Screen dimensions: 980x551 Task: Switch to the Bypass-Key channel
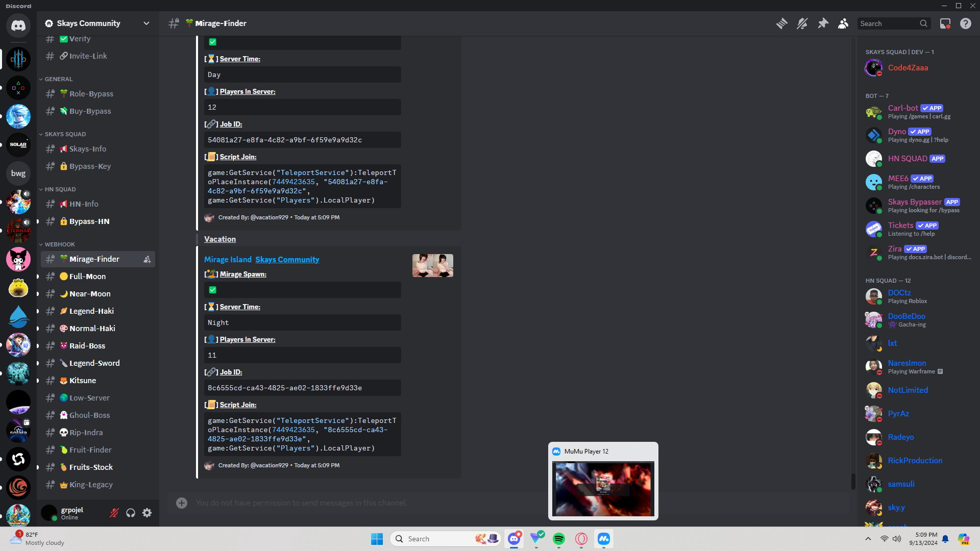[98, 166]
